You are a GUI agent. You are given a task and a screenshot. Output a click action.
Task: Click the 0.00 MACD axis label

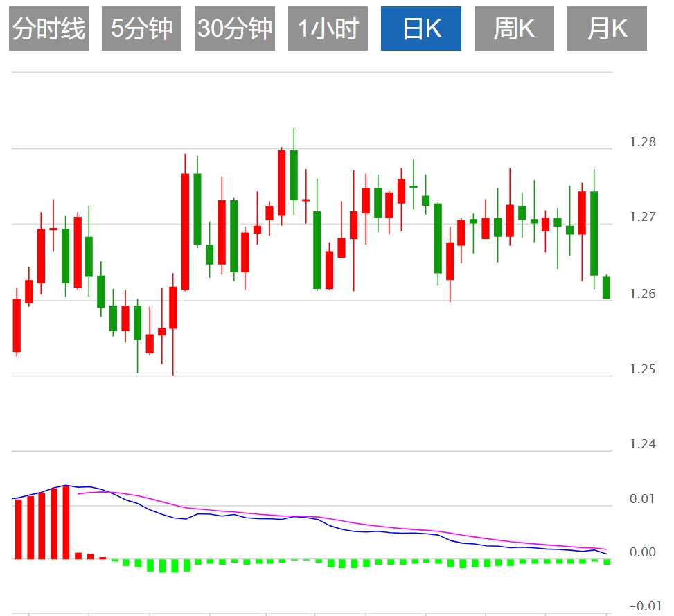[643, 552]
